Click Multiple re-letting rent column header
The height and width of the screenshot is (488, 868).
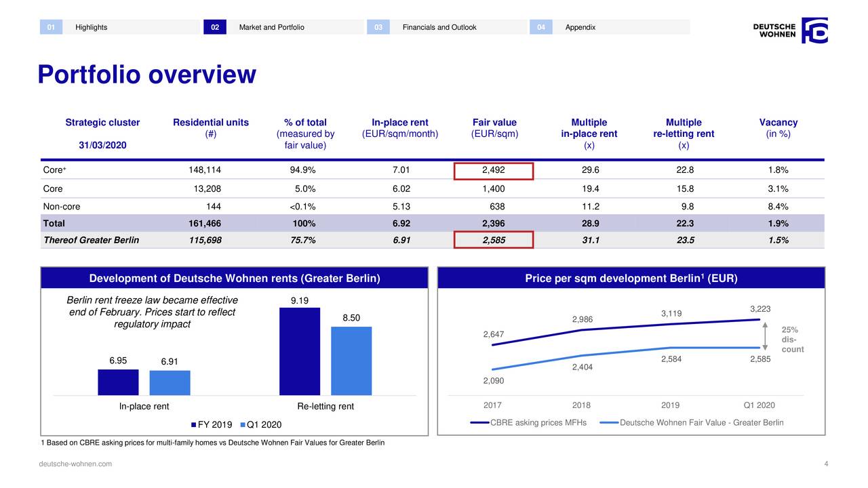click(x=684, y=134)
